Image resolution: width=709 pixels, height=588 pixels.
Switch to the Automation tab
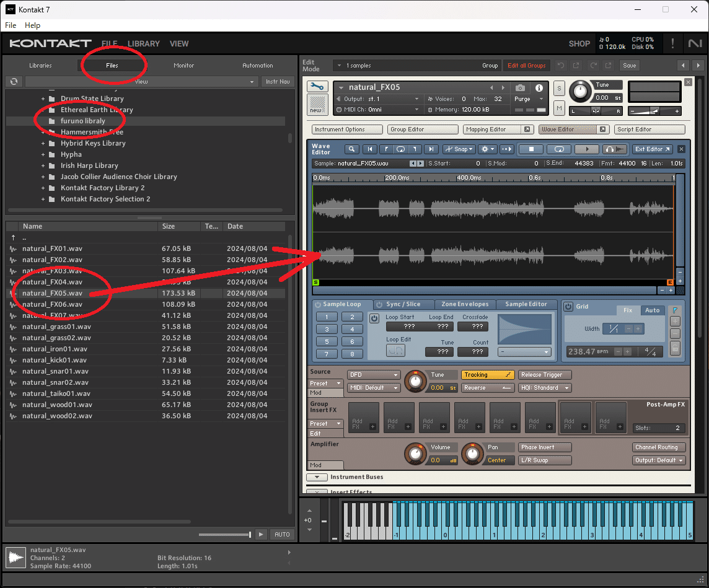tap(258, 66)
